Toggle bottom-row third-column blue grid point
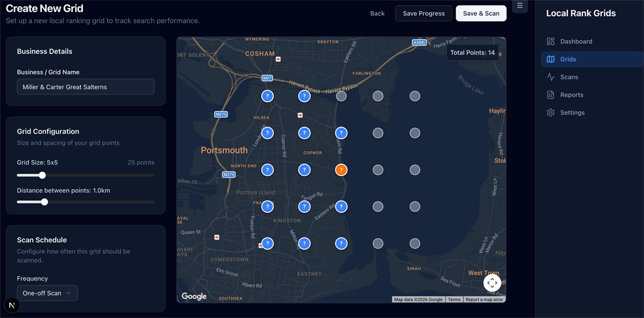Screen dimensions: 644x318 (x=341, y=243)
